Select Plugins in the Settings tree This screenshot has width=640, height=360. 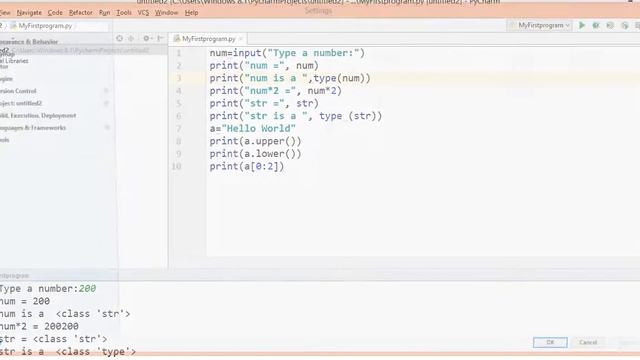6,78
